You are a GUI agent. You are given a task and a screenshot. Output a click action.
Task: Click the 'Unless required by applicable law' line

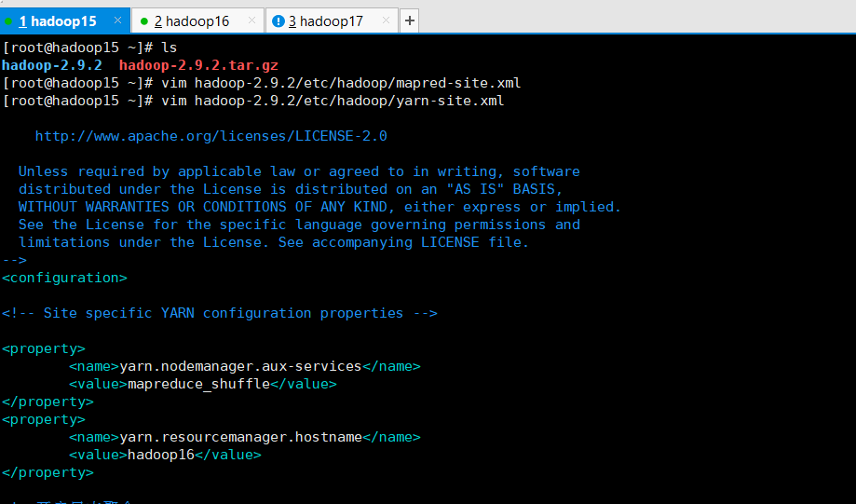[299, 171]
